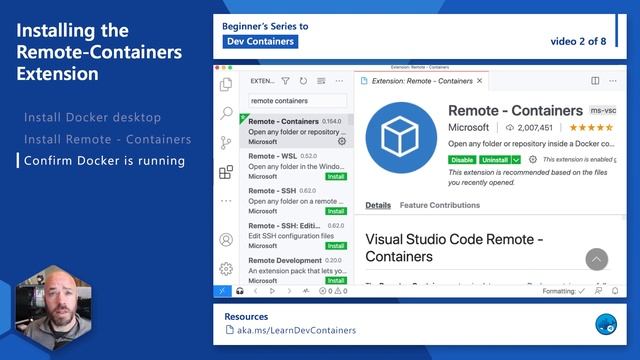Disable the Remote - Containers extension
Screen dimensions: 640x360
coord(462,160)
